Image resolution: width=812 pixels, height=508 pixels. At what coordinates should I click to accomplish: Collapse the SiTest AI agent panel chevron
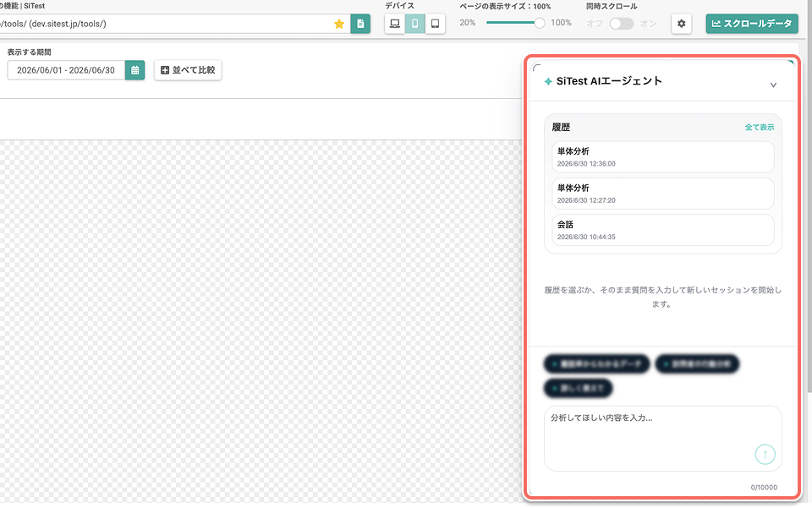tap(773, 85)
